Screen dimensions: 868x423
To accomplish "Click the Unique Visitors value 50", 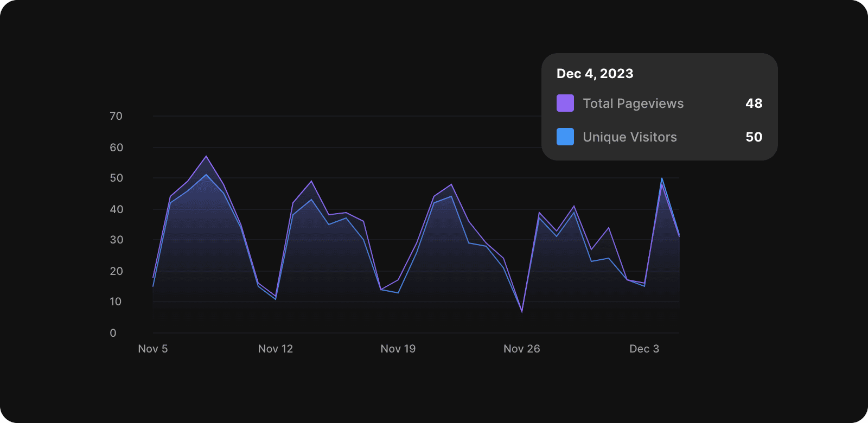I will 754,137.
